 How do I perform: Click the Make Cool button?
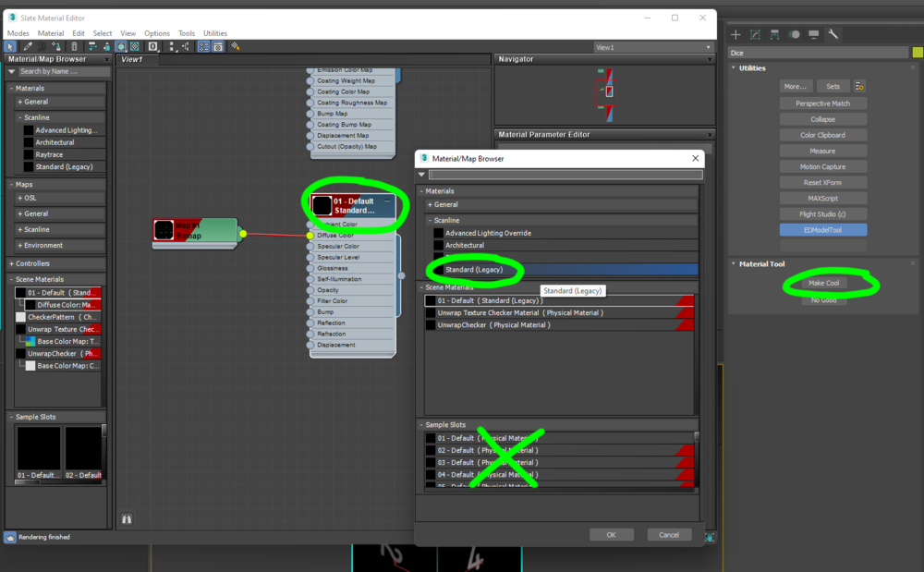coord(823,283)
